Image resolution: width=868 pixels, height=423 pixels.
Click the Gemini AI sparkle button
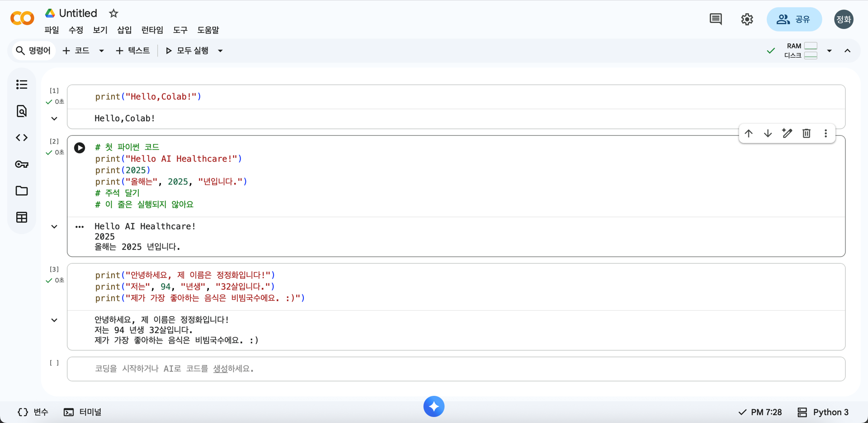click(434, 406)
